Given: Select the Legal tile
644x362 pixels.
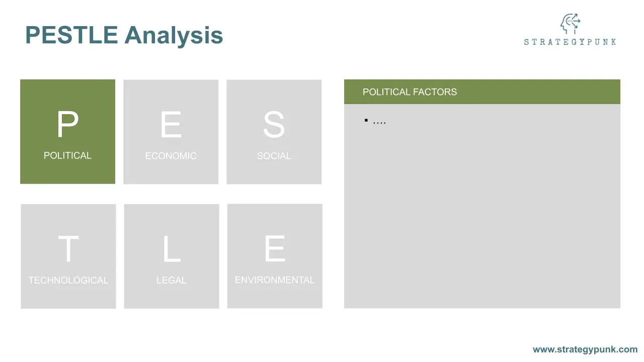Looking at the screenshot, I should click(x=171, y=256).
